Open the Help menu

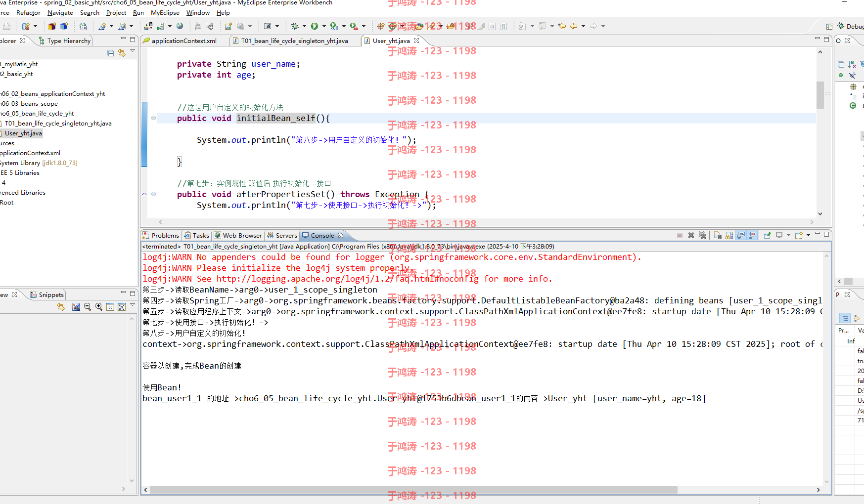click(223, 13)
